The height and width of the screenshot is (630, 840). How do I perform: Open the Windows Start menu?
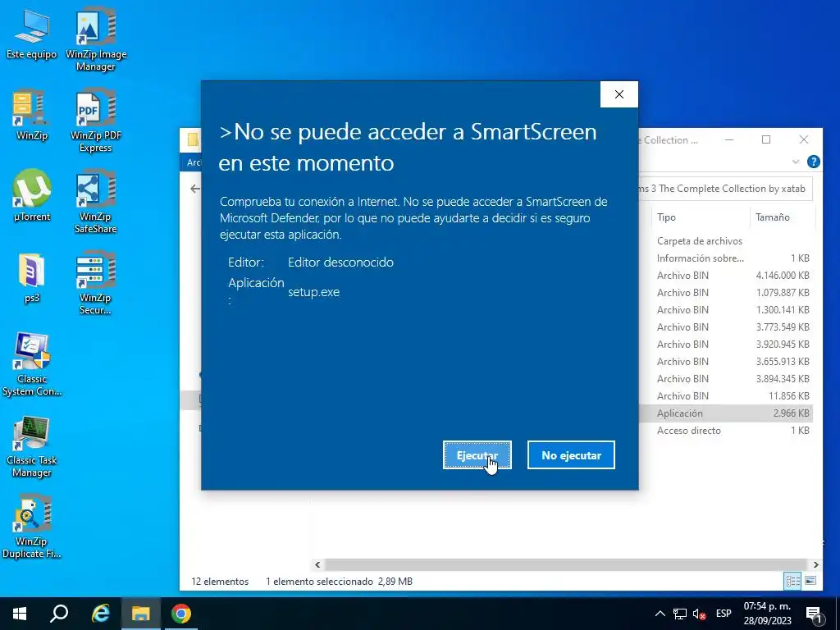20,614
